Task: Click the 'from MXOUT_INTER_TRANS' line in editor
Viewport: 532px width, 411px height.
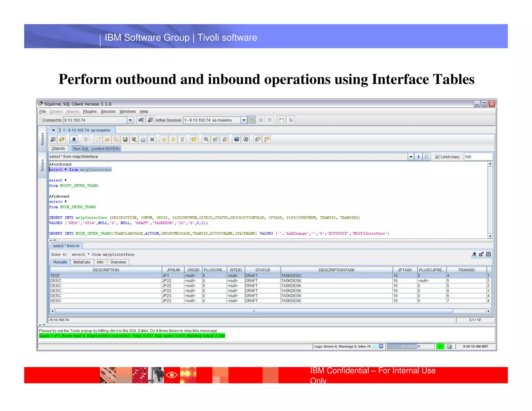Action: pyautogui.click(x=74, y=186)
